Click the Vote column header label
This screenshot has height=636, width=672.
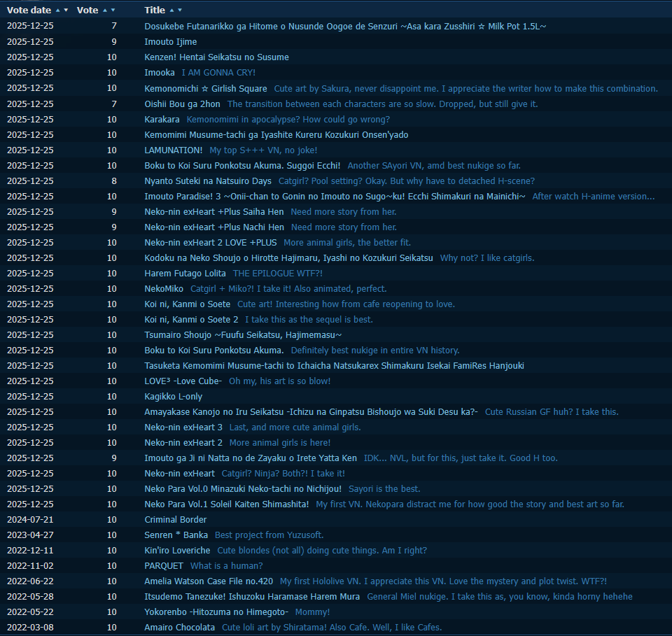point(87,10)
